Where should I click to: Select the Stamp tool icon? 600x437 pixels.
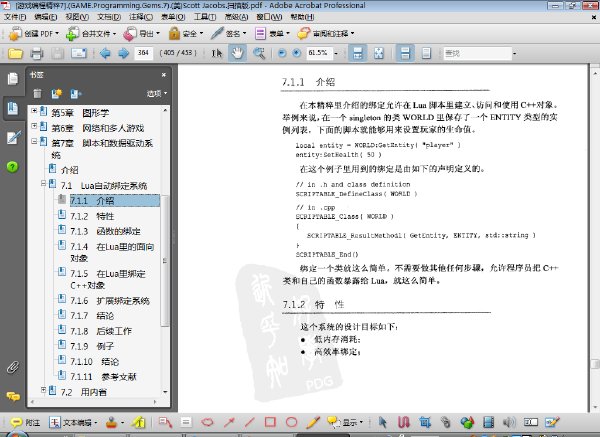click(x=111, y=422)
